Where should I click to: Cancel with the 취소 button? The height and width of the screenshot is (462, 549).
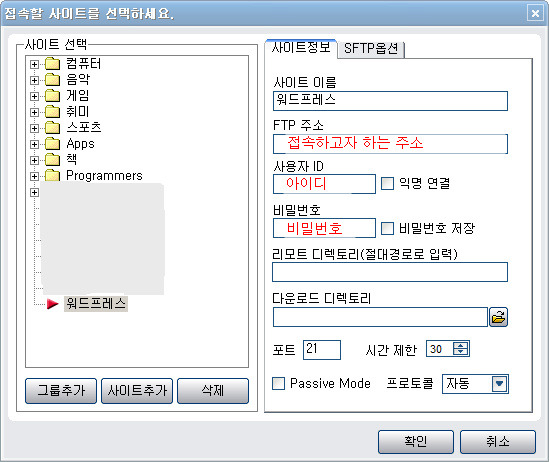[x=498, y=442]
